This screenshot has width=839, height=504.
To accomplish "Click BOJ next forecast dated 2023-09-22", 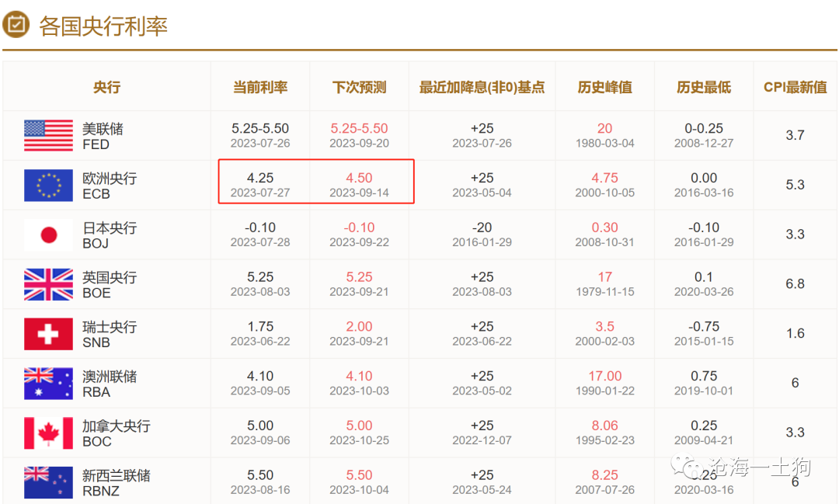I will pos(359,235).
